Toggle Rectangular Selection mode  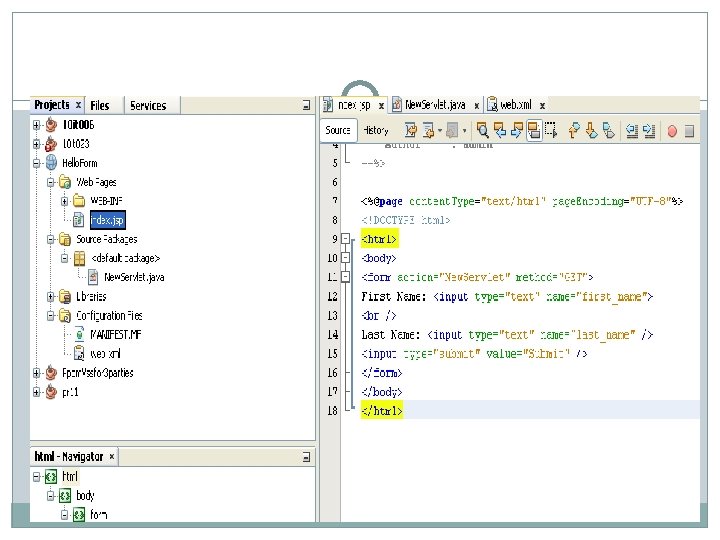point(550,130)
